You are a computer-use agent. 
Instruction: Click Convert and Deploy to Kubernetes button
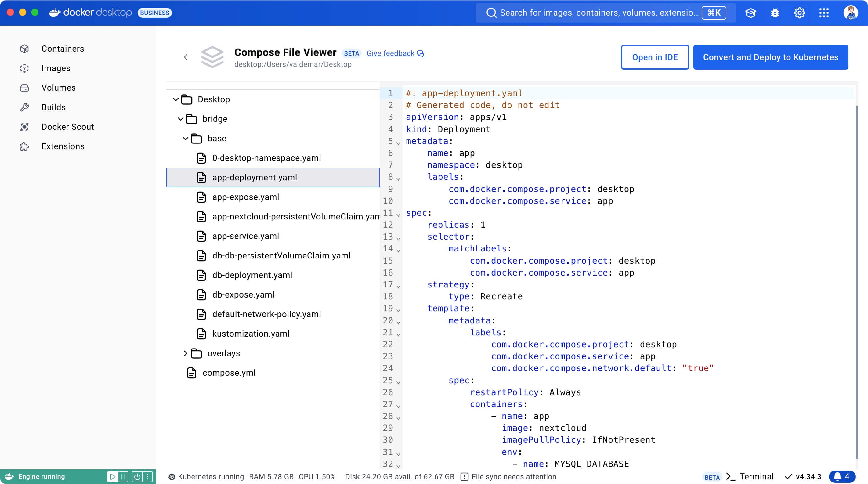771,57
